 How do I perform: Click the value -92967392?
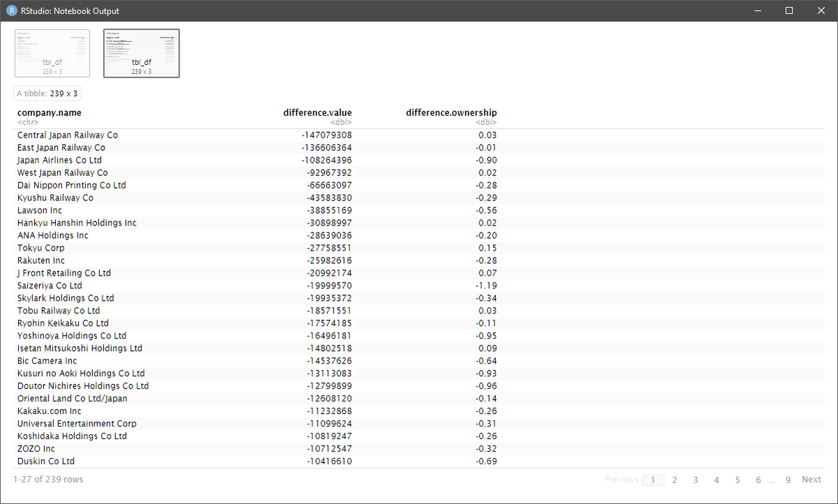point(330,172)
